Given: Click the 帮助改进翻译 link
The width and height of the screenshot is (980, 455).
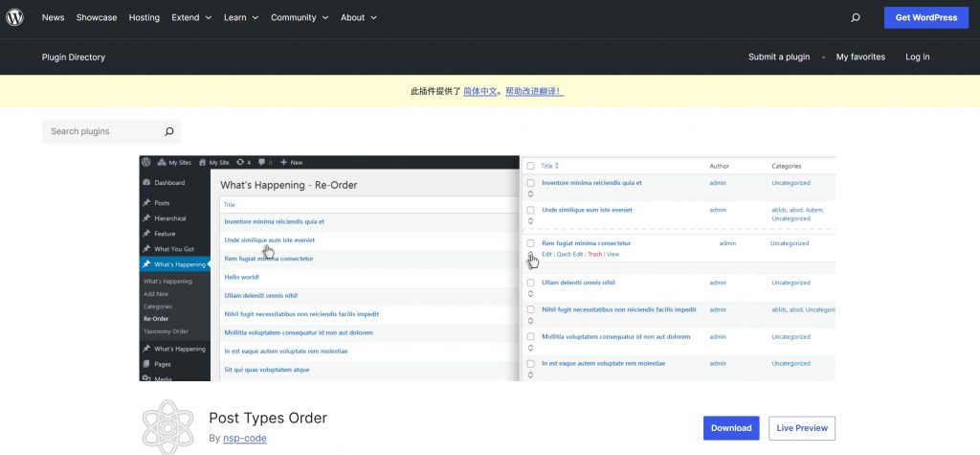Looking at the screenshot, I should (x=534, y=91).
